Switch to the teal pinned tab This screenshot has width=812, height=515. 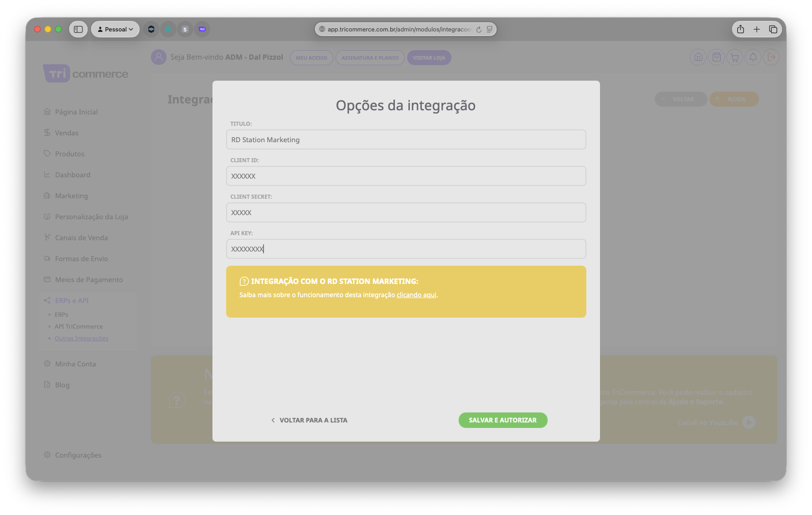coord(168,29)
